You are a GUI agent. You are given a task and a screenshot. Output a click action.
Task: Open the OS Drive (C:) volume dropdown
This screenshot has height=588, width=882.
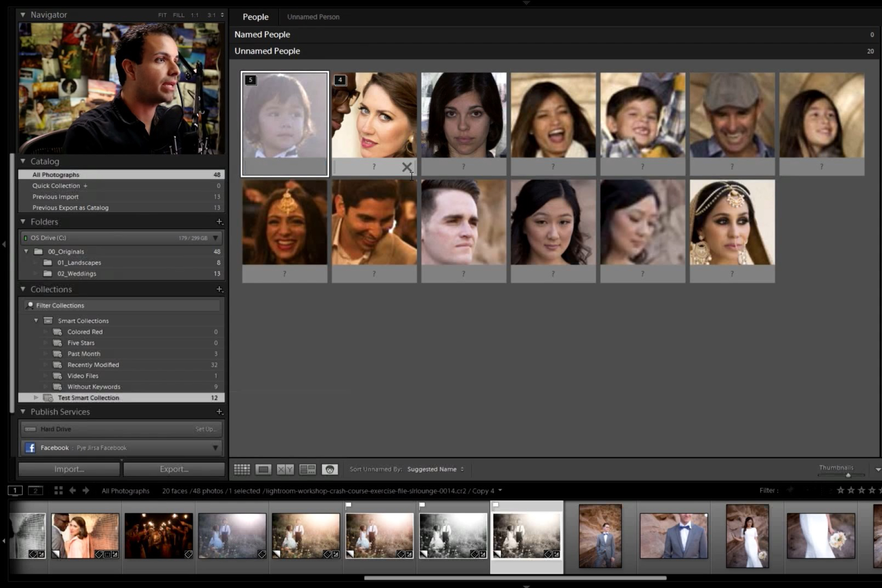point(215,238)
